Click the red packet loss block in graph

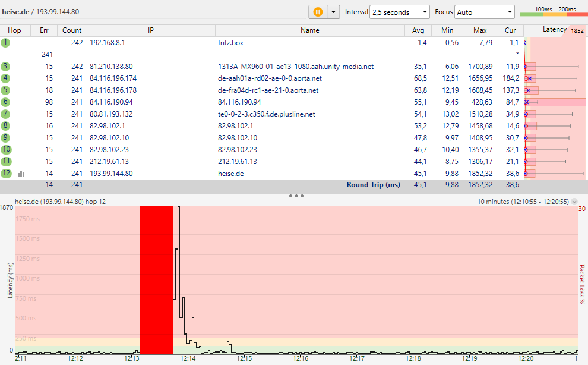click(156, 280)
